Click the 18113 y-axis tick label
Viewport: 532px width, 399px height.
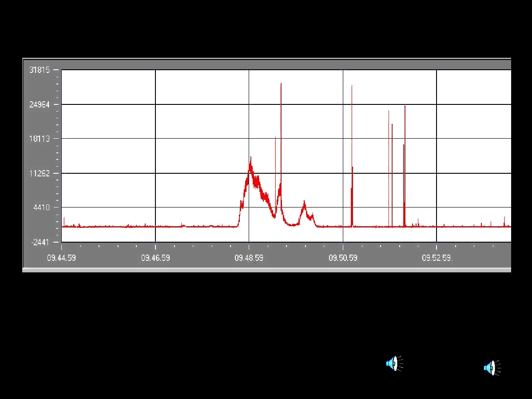[x=40, y=139]
